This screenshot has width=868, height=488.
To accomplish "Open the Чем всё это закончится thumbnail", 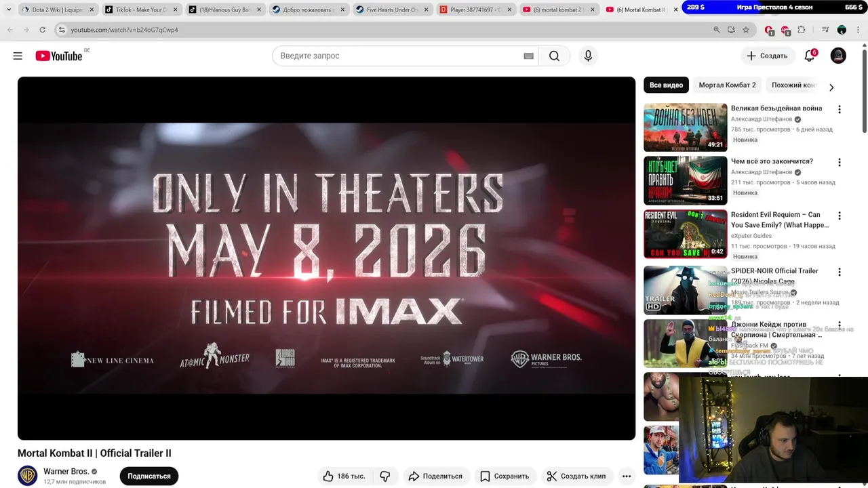I will point(685,180).
